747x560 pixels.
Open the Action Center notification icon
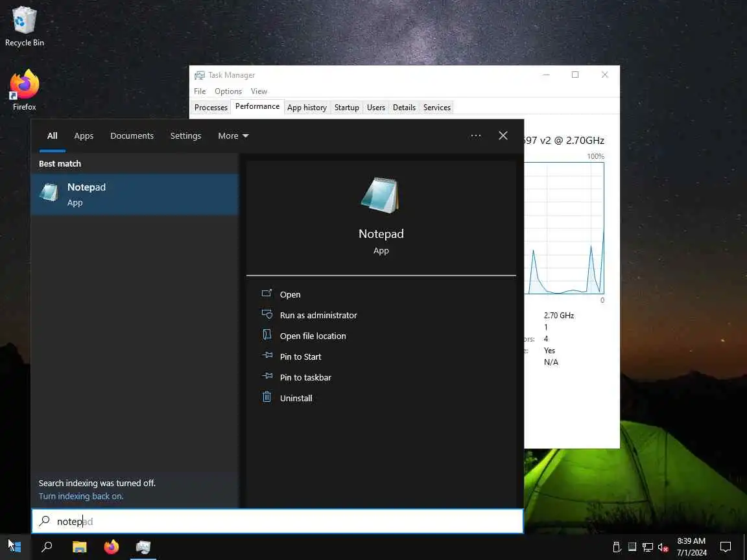726,547
